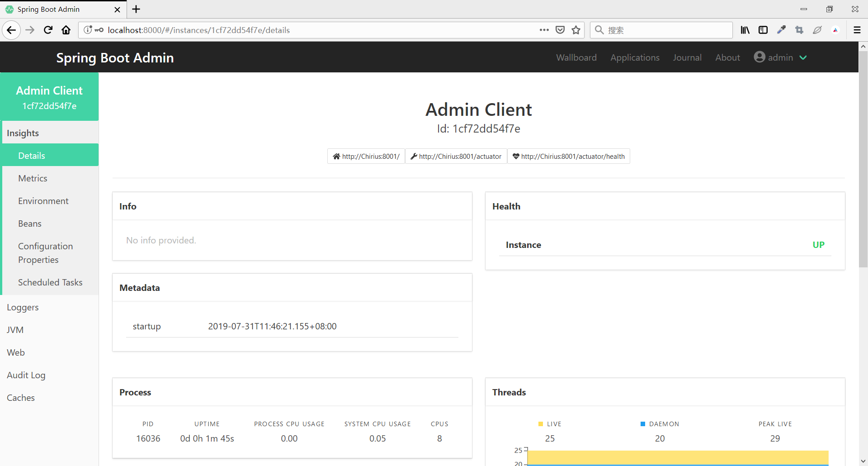This screenshot has width=868, height=466.
Task: Open the Wallboard page
Action: (x=576, y=57)
